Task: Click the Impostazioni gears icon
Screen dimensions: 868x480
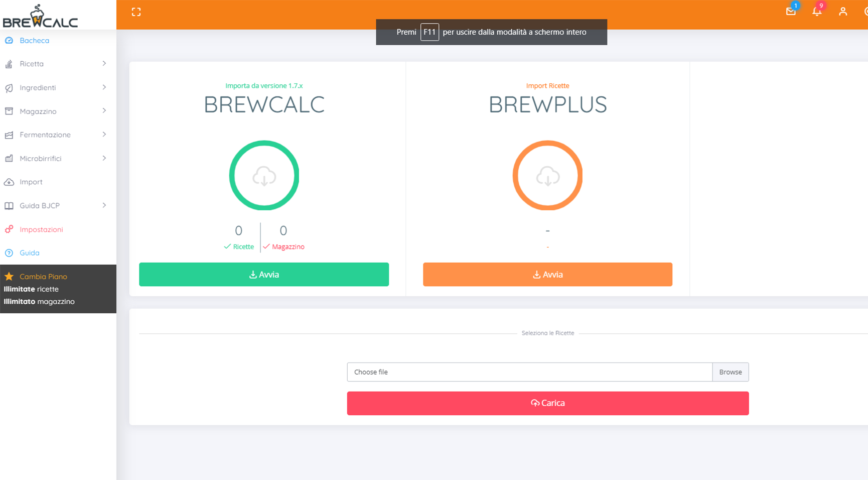Action: point(9,229)
